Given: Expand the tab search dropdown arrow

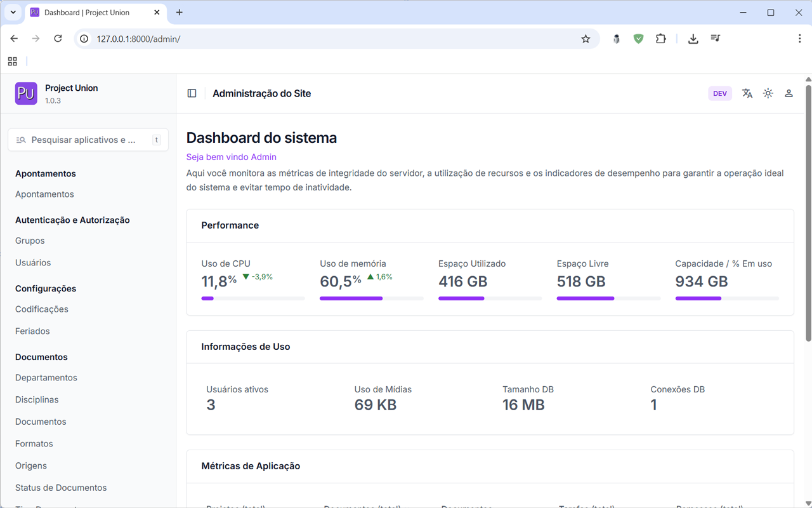Looking at the screenshot, I should pyautogui.click(x=13, y=13).
